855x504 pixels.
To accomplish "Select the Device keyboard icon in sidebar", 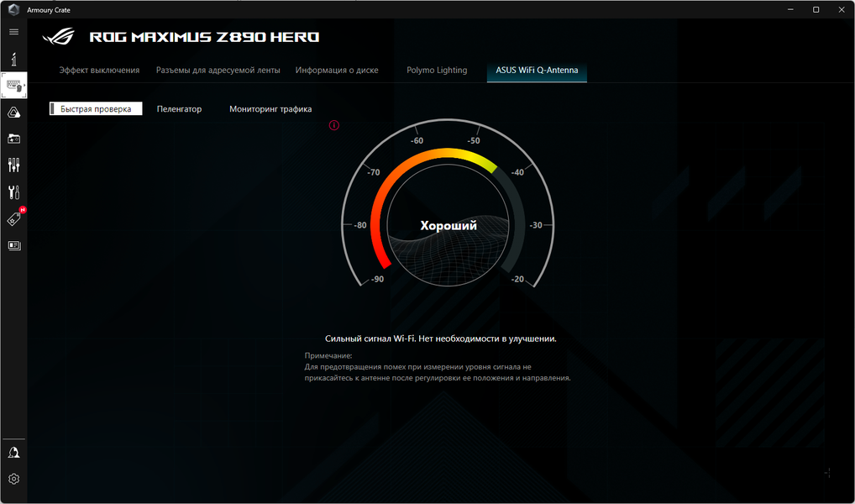I will (13, 86).
